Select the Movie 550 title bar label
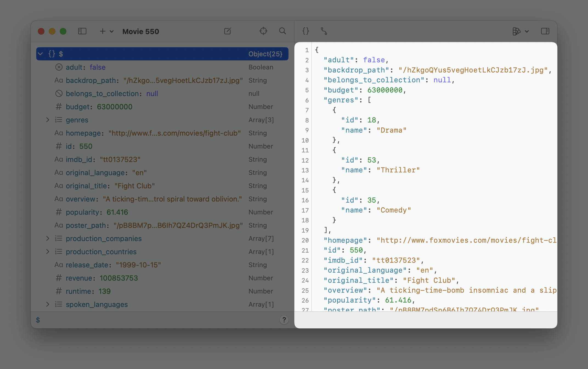Image resolution: width=588 pixels, height=369 pixels. point(141,31)
